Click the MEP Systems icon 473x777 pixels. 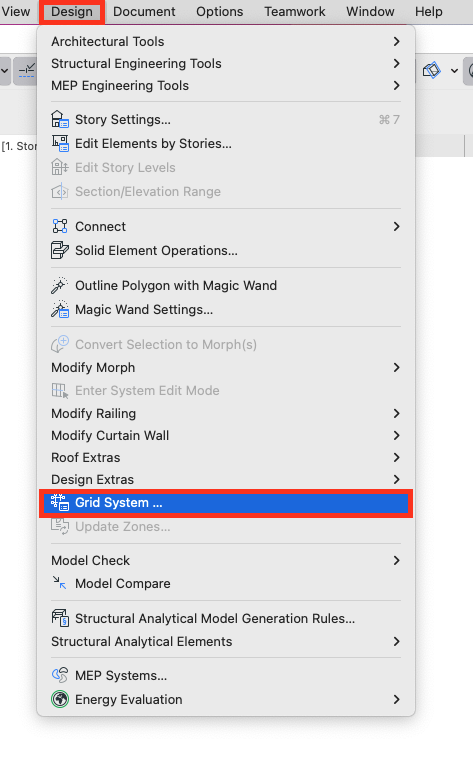(60, 675)
